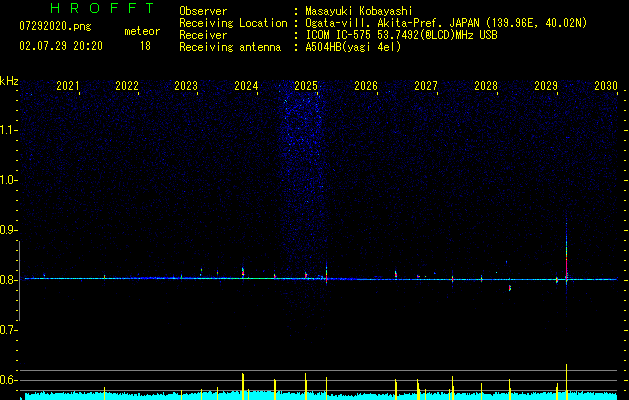Click the meteor label
629x400 pixels.
(x=142, y=31)
